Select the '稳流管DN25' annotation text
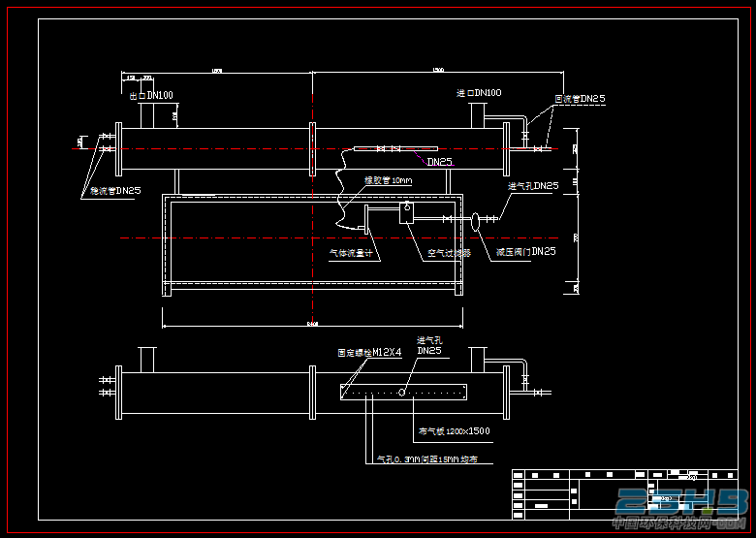 (x=115, y=191)
